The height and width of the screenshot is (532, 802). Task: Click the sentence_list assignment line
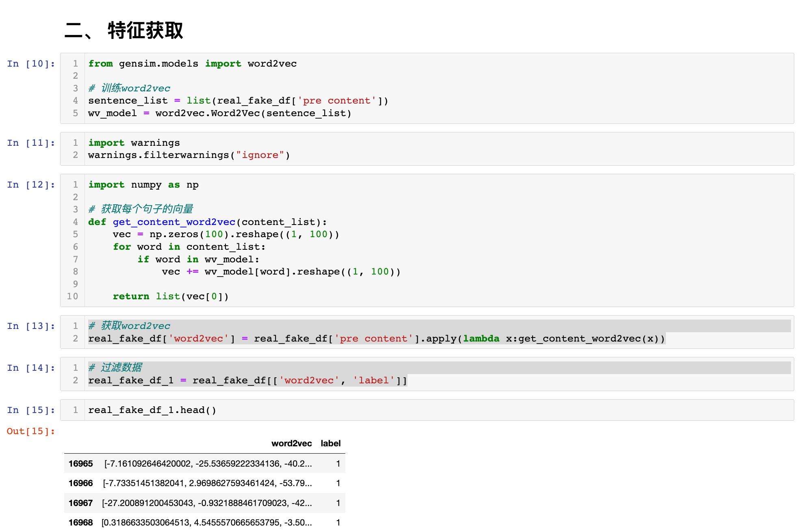pos(238,101)
